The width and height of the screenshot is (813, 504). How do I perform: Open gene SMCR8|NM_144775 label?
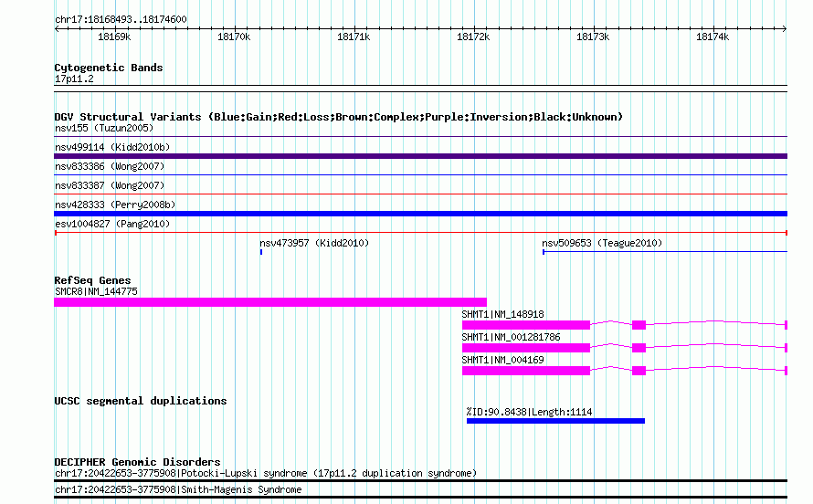click(x=97, y=291)
